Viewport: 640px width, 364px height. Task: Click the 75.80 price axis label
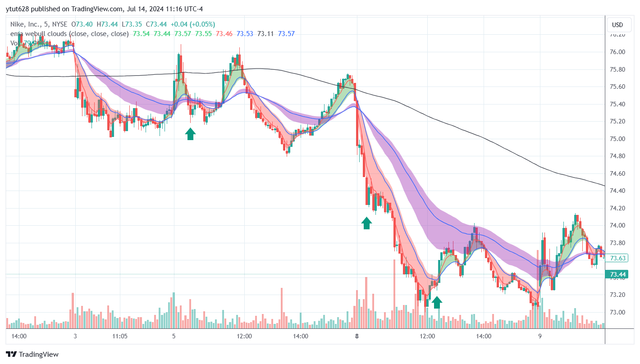pos(617,69)
